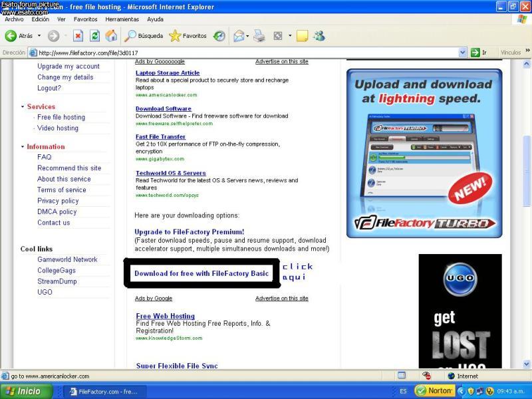532x399 pixels.
Task: Open the Messenger people icon
Action: pyautogui.click(x=319, y=36)
